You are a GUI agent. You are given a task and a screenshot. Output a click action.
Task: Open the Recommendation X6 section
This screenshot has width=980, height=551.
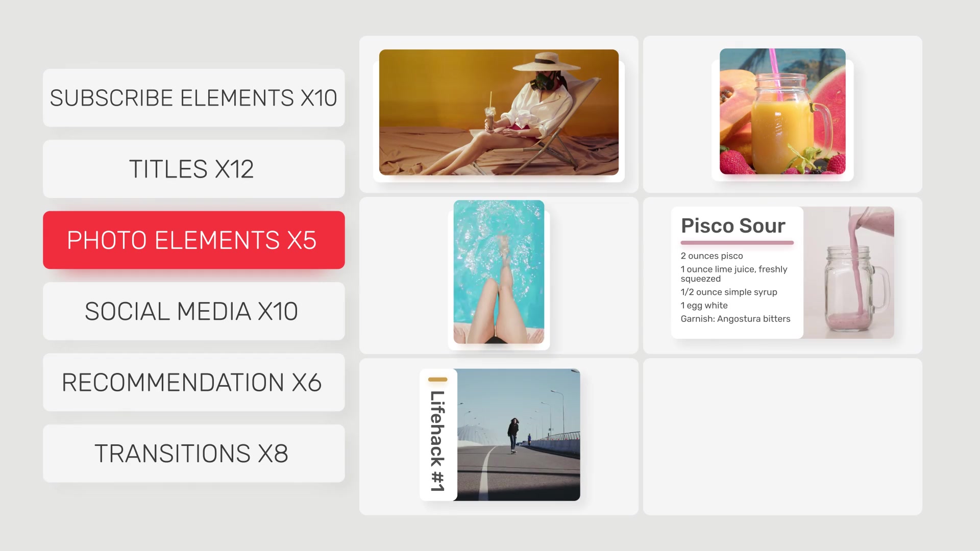194,383
